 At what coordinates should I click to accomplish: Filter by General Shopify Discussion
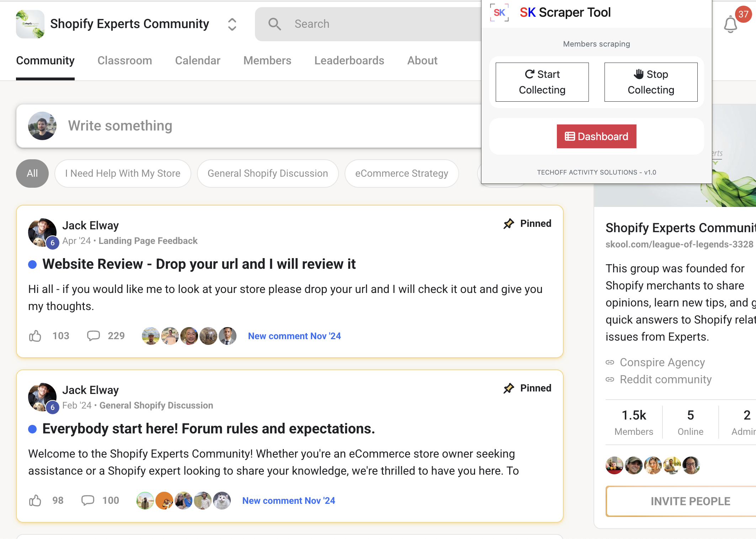pos(267,174)
